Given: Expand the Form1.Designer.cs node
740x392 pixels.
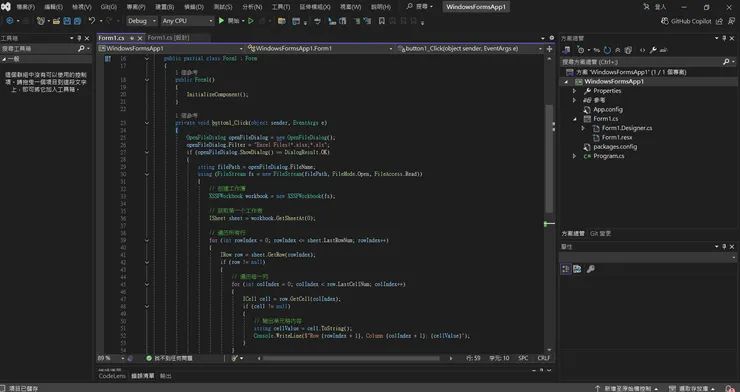Looking at the screenshot, I should click(583, 128).
